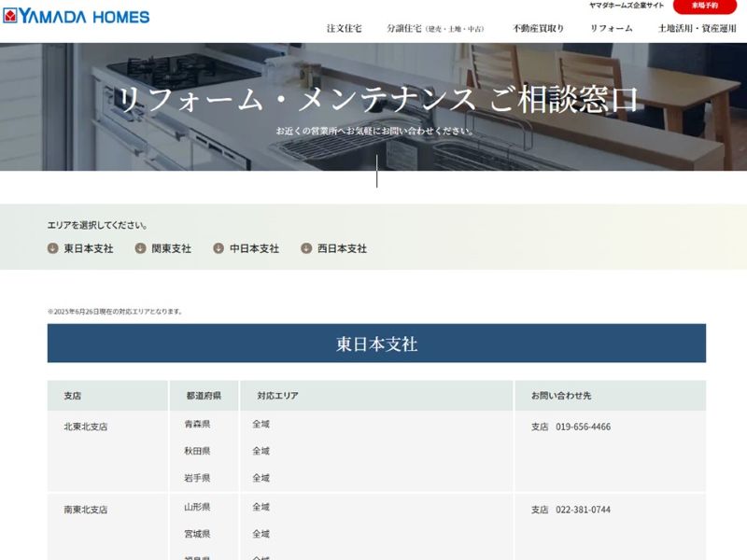Click the blue 東日本支社 section header
The width and height of the screenshot is (747, 560).
376,343
